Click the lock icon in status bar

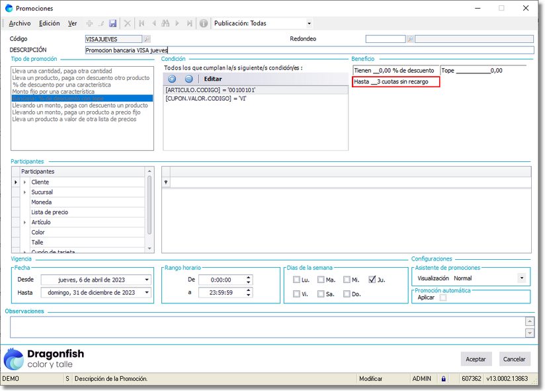coord(444,379)
